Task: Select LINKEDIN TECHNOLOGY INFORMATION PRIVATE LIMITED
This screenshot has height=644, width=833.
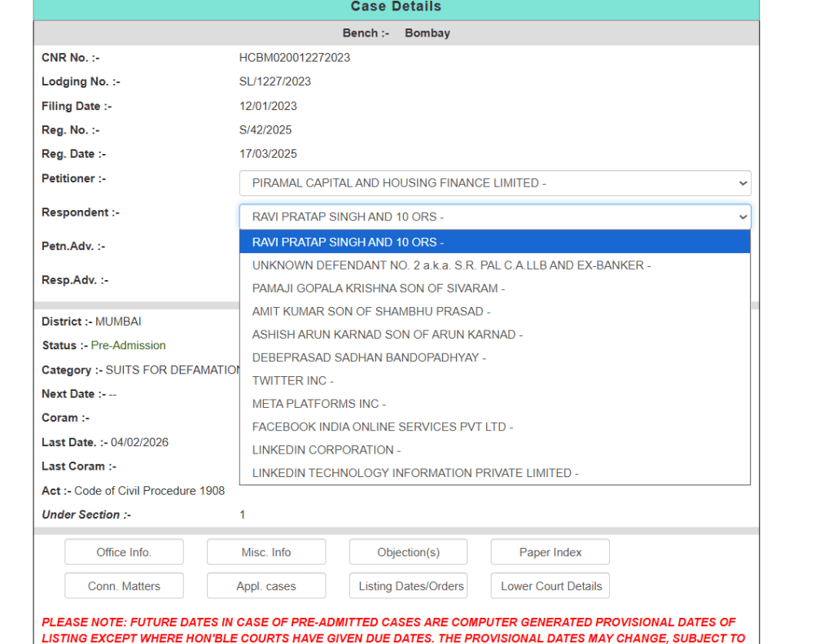Action: coord(414,473)
